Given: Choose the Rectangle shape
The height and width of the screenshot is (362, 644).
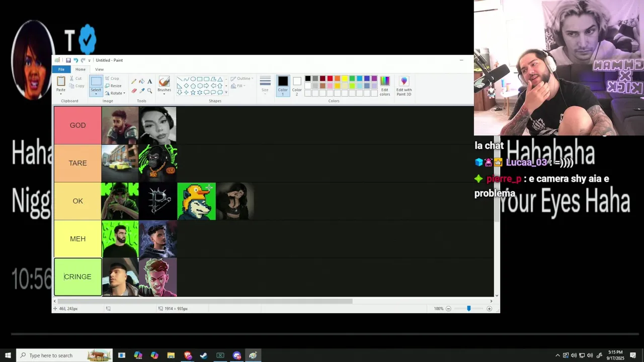Looking at the screenshot, I should coord(200,79).
